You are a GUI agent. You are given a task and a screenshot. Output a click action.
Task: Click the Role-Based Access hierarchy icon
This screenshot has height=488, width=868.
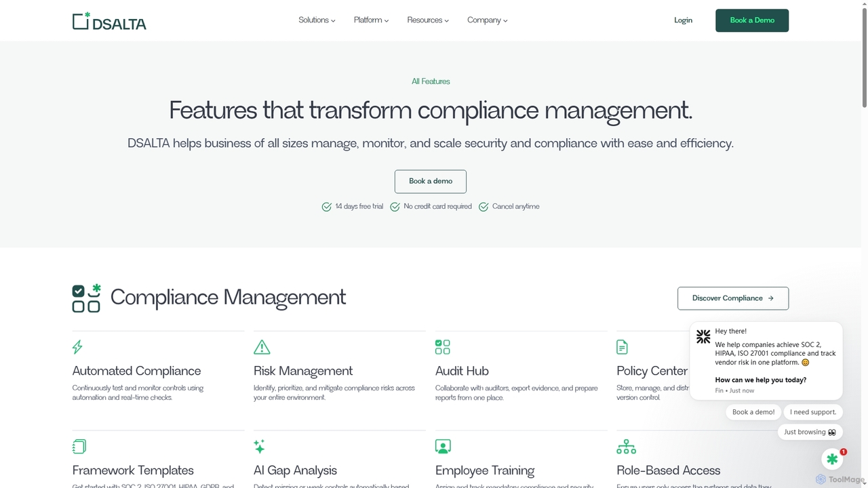(626, 447)
